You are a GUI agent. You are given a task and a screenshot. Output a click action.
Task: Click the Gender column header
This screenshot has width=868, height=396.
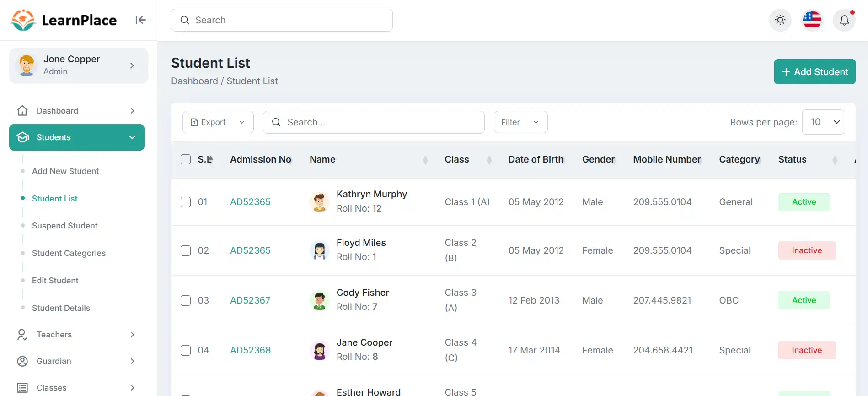coord(598,159)
